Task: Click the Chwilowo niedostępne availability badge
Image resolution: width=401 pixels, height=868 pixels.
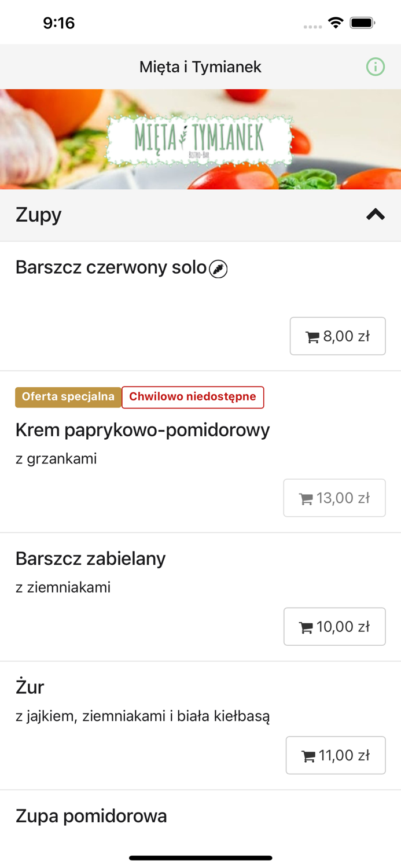Action: (x=193, y=397)
